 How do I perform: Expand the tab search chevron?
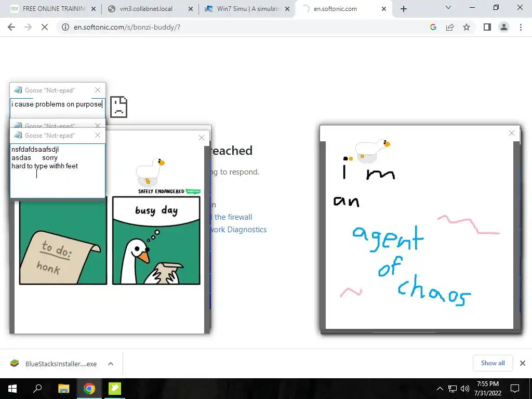click(448, 7)
